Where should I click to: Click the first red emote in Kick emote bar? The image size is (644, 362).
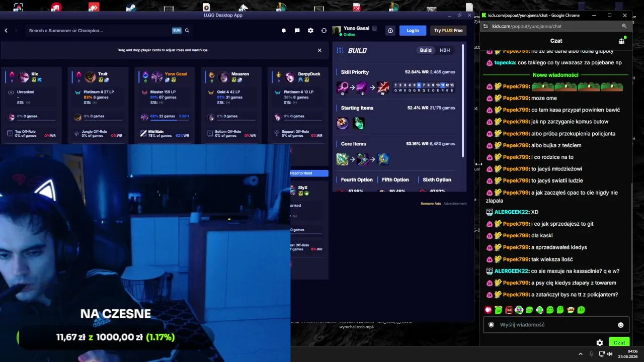(x=488, y=310)
